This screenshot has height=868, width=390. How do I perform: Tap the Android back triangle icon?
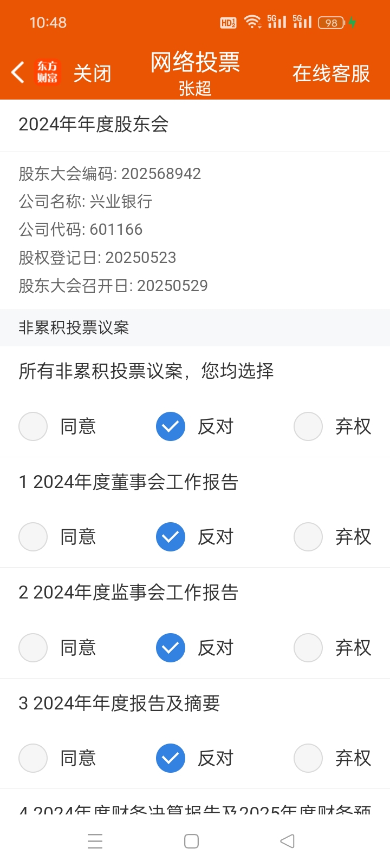point(287,841)
